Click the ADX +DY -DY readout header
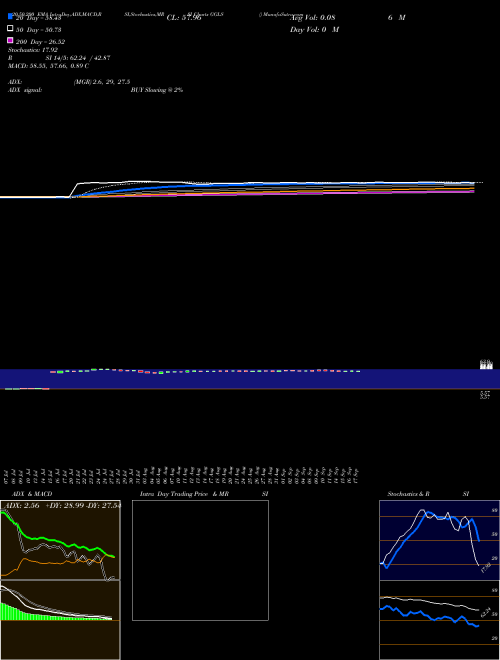 pyautogui.click(x=61, y=505)
